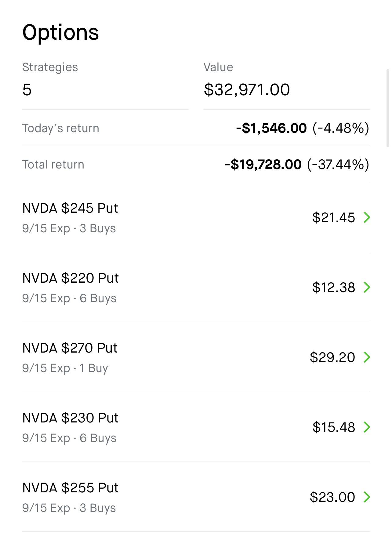Screen dimensions: 392x558
Task: Tap the green arrow beside $12.38
Action: (367, 287)
